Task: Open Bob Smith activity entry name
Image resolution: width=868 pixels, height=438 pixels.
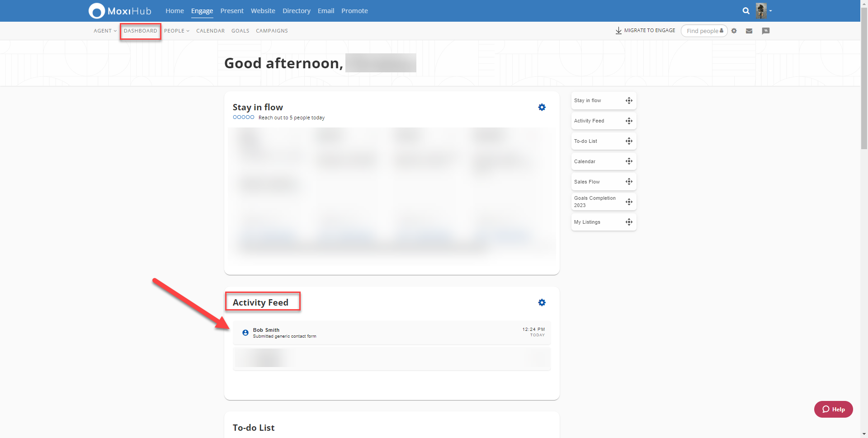Action: (266, 330)
